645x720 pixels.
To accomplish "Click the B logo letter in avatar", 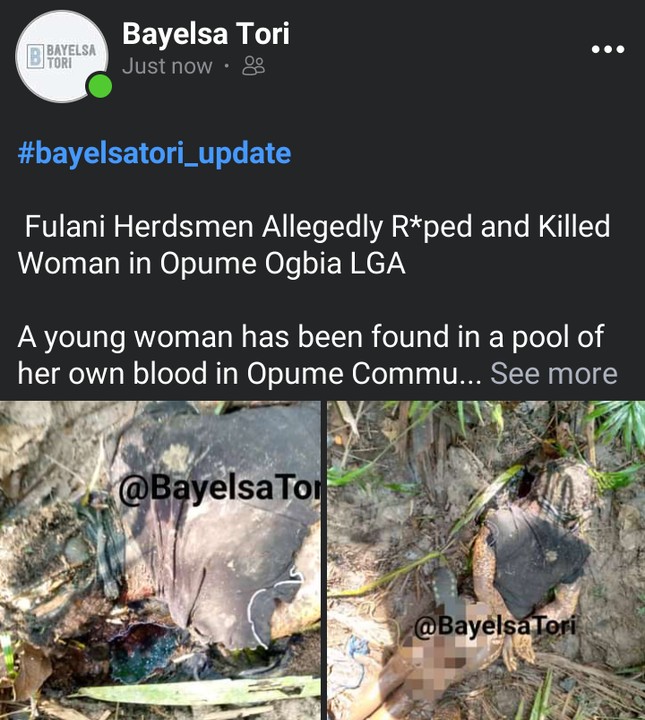I will (x=36, y=55).
